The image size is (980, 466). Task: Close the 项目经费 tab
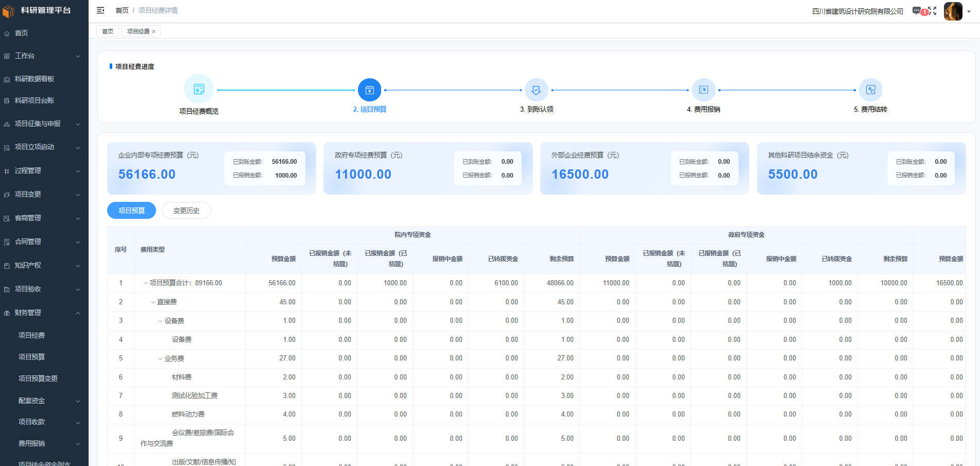(153, 32)
